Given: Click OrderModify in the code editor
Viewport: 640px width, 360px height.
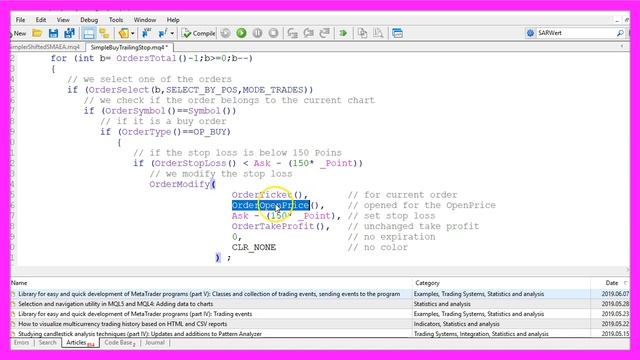Looking at the screenshot, I should point(180,184).
